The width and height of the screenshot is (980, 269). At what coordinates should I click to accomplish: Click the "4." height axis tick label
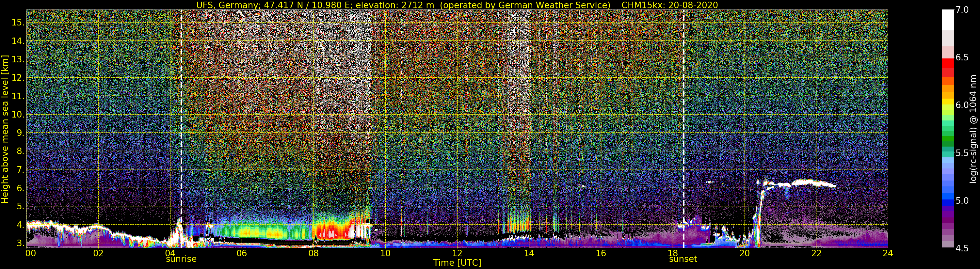click(20, 225)
